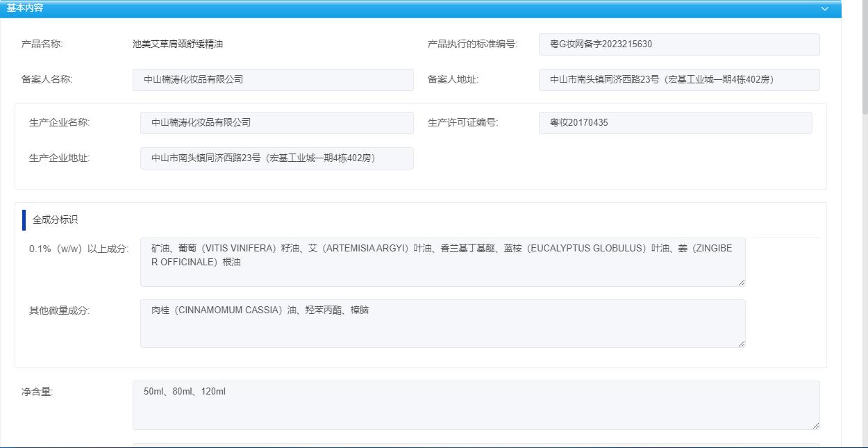
Task: Click inside the 净含量 textarea
Action: coord(476,405)
